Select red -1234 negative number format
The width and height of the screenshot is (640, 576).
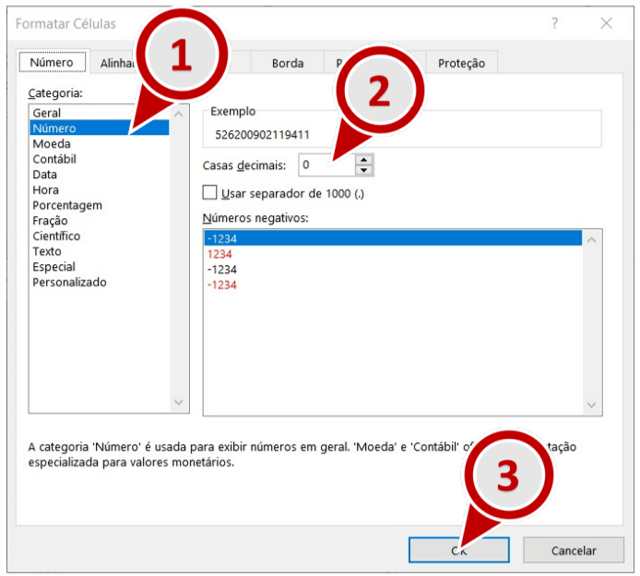pos(222,285)
